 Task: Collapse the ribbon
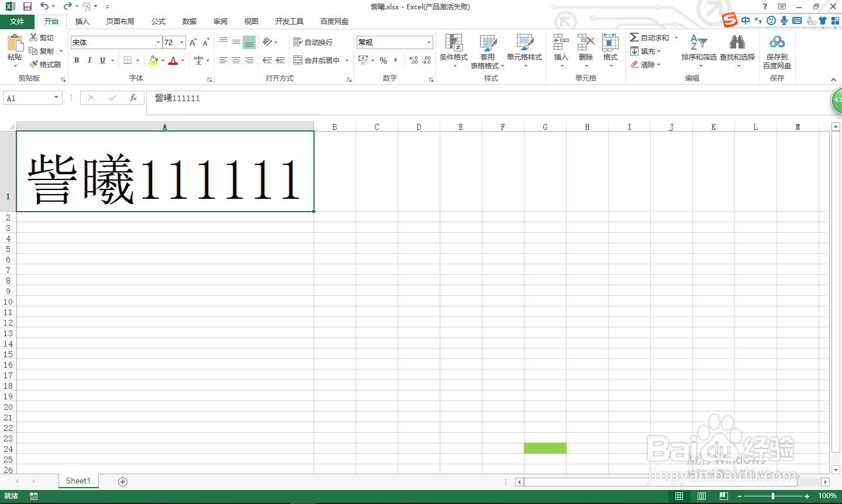[x=833, y=80]
